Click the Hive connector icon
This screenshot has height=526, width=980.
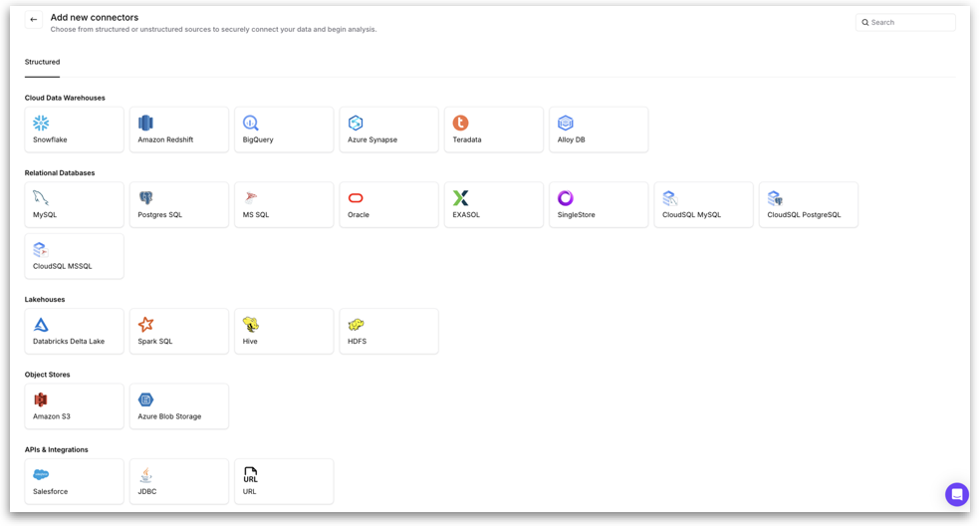(251, 325)
